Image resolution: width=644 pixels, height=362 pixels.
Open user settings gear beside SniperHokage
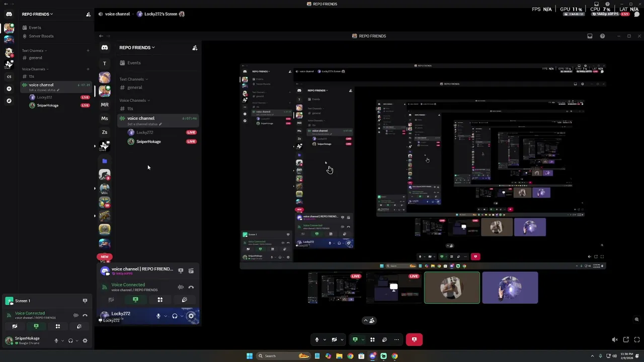85,340
